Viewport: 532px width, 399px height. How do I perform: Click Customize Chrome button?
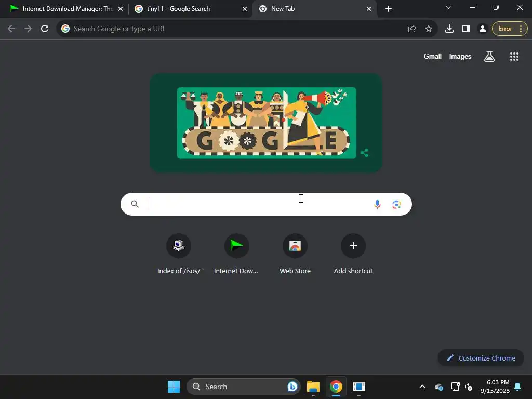tap(481, 358)
